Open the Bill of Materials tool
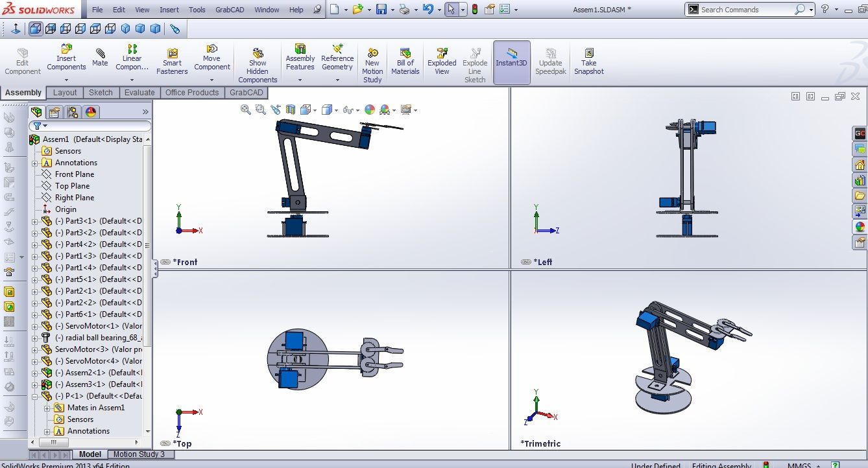Screen dimensions: 868x468 click(x=405, y=58)
